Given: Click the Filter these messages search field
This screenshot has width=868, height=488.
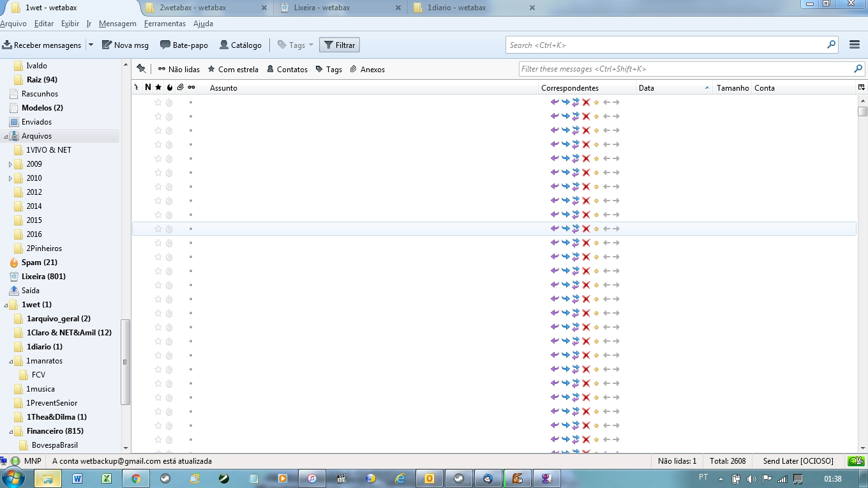Looking at the screenshot, I should click(685, 69).
